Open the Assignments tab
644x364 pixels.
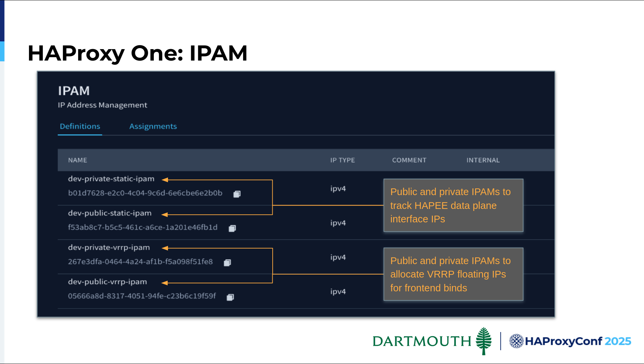coord(153,126)
